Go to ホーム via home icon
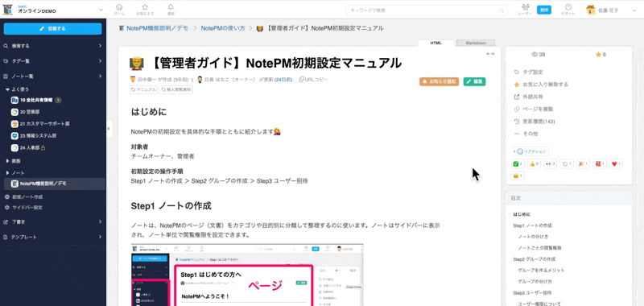Viewport: 644px width, 306px height. 119,10
